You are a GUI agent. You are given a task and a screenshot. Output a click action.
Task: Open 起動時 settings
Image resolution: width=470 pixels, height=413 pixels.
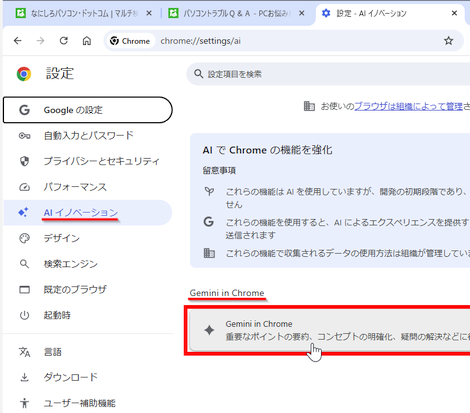click(88, 315)
